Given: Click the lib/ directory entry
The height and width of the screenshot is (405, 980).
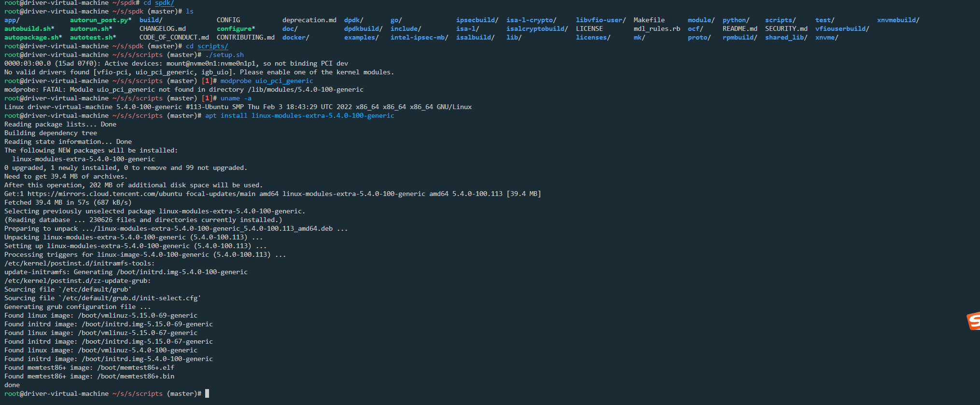Looking at the screenshot, I should pyautogui.click(x=514, y=38).
